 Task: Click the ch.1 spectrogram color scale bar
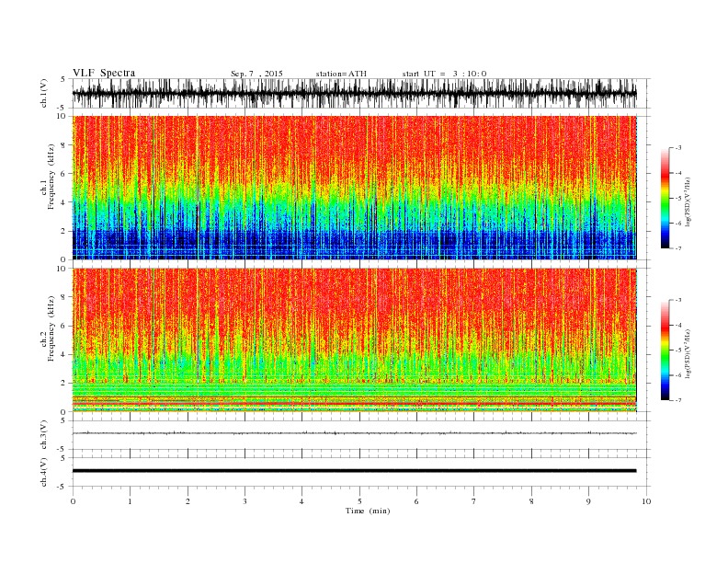pos(665,198)
